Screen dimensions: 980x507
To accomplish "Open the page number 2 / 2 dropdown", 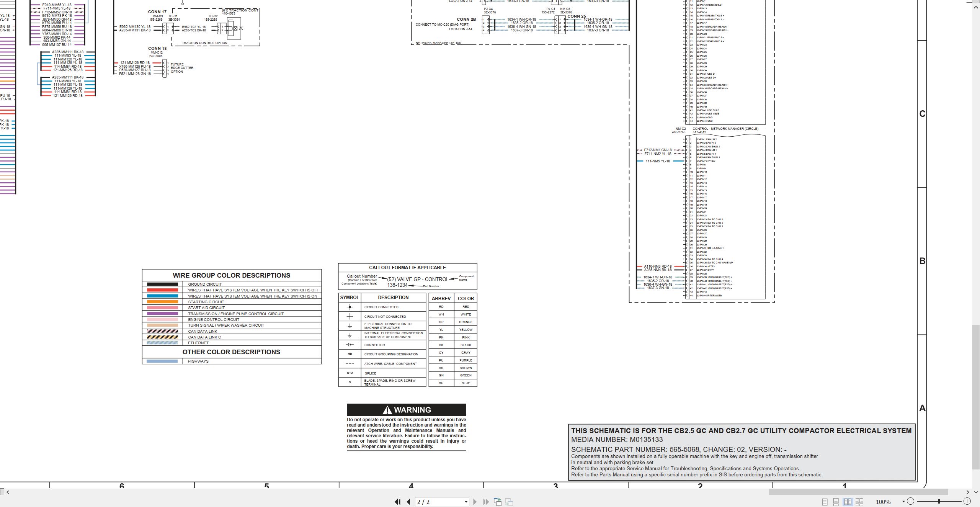I will point(466,502).
